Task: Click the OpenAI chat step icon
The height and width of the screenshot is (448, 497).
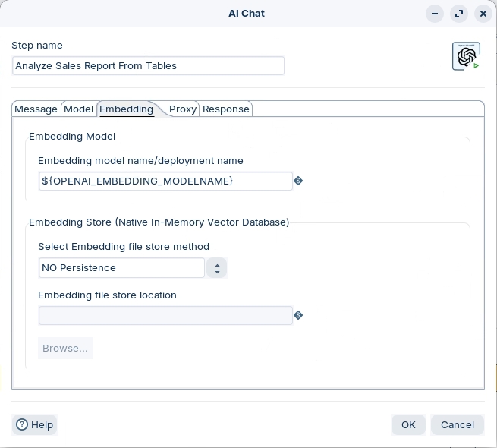Action: pos(466,56)
